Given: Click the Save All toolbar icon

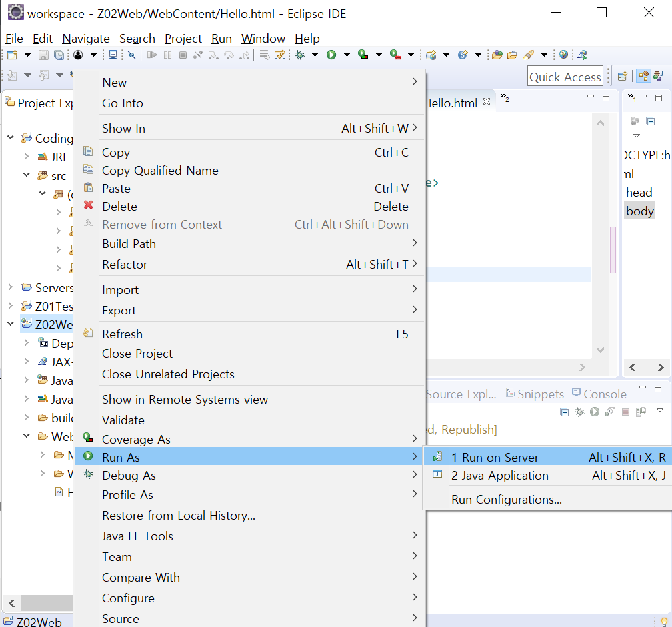Looking at the screenshot, I should click(59, 55).
